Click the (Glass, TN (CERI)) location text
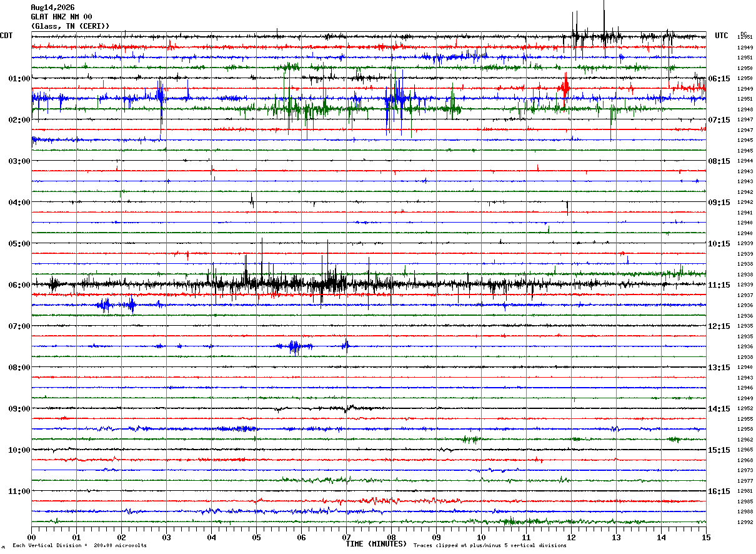 [70, 26]
